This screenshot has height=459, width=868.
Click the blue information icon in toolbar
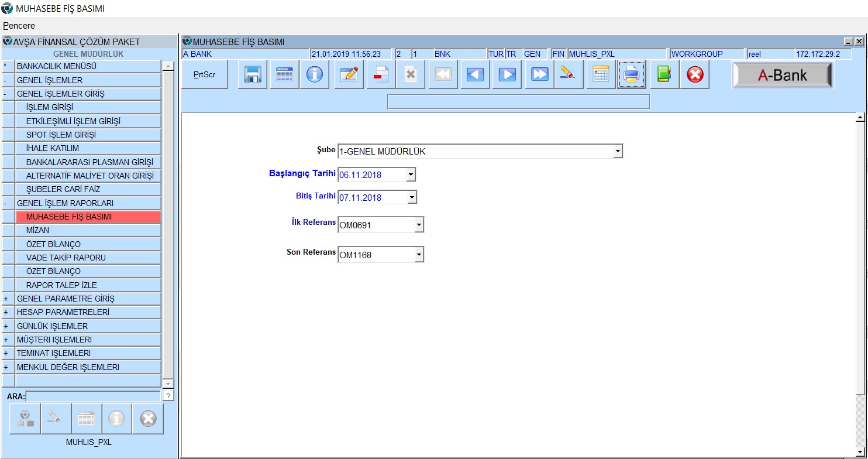315,75
